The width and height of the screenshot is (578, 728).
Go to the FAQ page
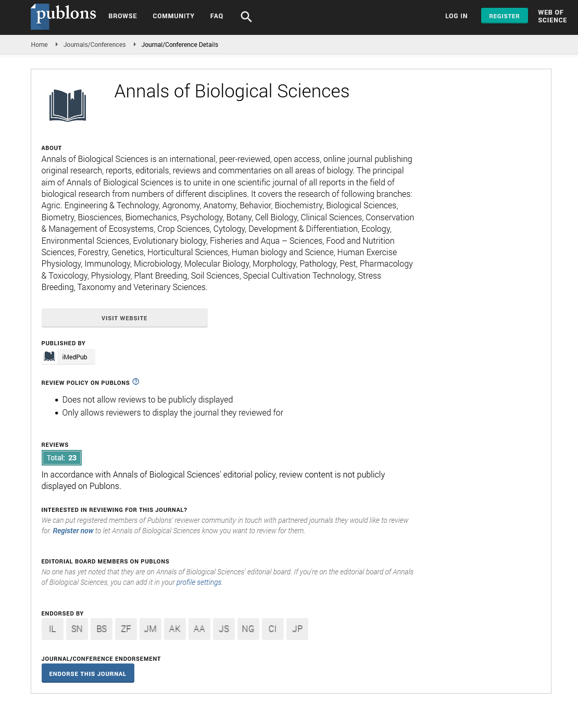217,16
